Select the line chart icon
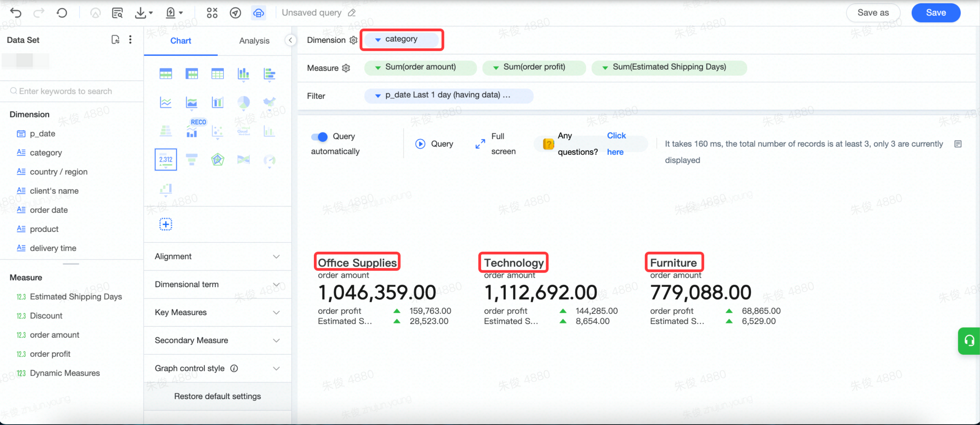This screenshot has height=425, width=980. (166, 103)
